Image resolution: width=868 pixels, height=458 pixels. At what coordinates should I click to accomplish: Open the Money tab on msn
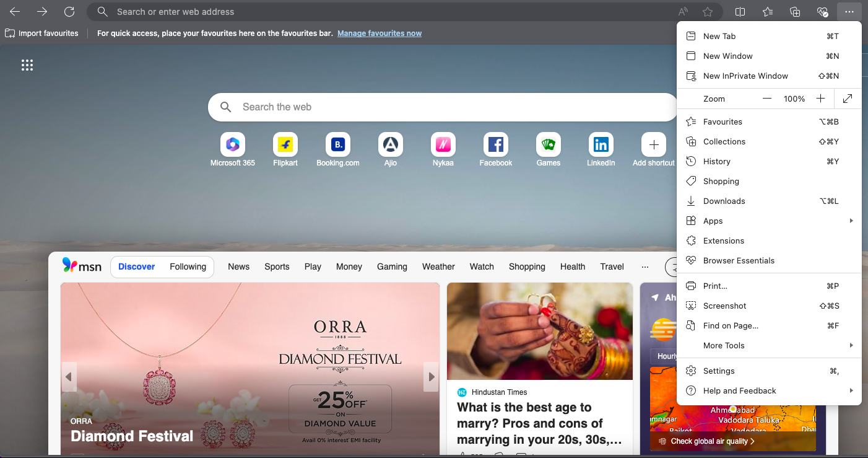[349, 266]
